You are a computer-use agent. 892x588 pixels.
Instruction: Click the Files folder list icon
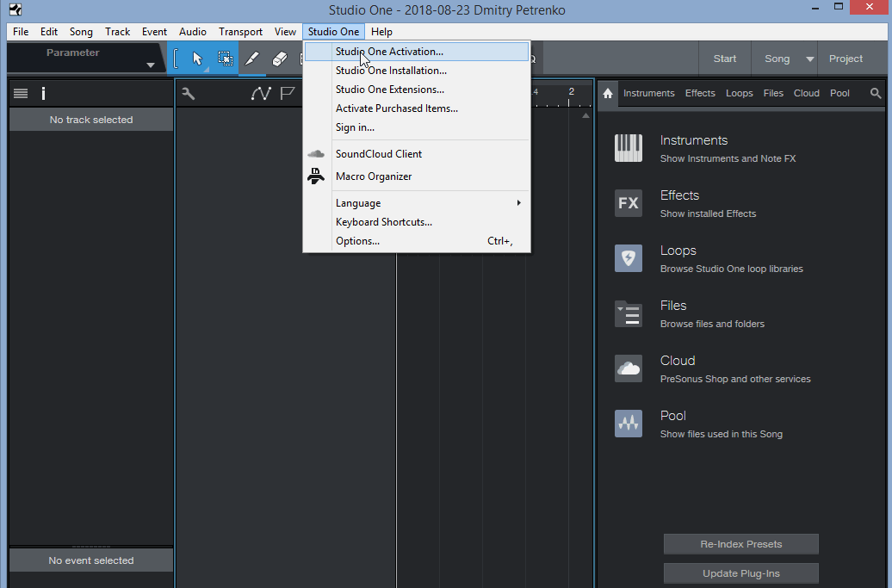tap(629, 313)
